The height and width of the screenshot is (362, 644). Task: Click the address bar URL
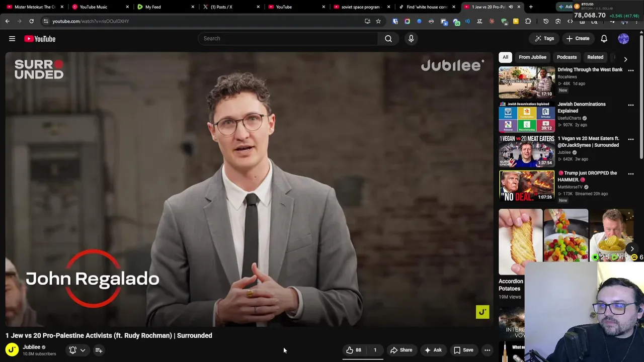91,21
